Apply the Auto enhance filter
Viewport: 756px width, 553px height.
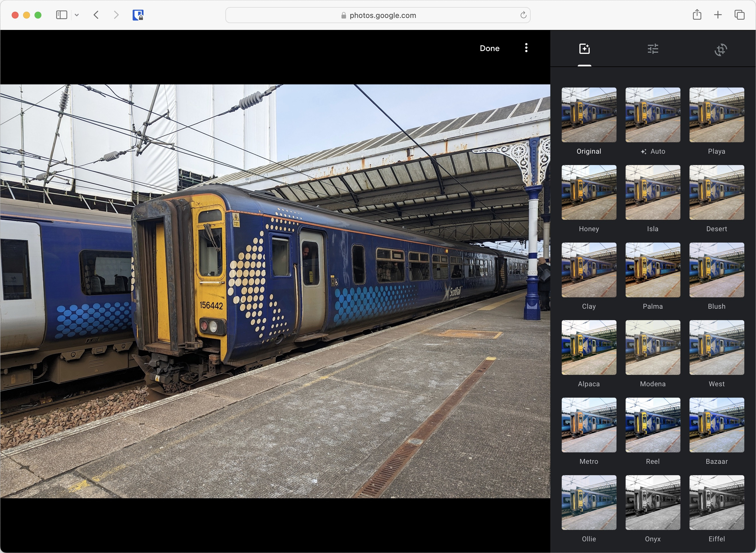(x=652, y=115)
